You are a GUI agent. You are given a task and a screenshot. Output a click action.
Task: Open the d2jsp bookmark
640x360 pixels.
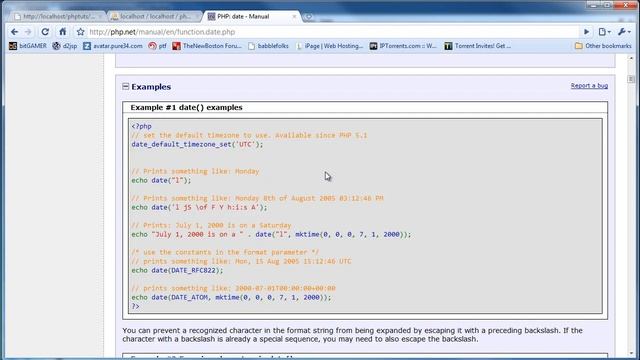tap(64, 46)
